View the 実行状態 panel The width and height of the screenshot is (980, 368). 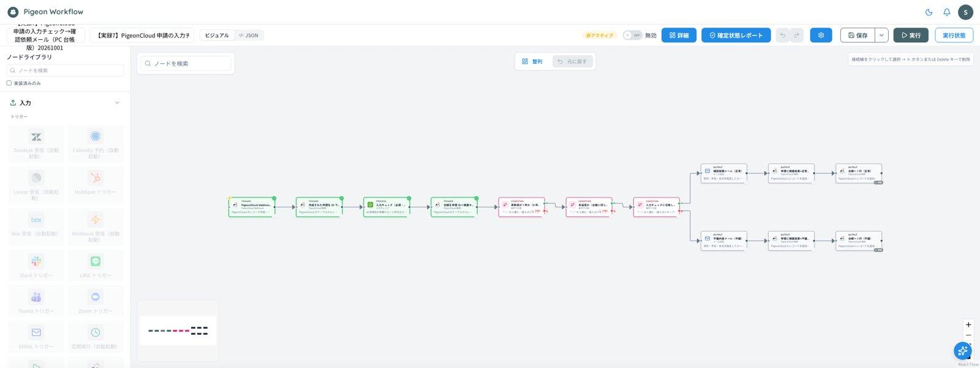click(954, 35)
